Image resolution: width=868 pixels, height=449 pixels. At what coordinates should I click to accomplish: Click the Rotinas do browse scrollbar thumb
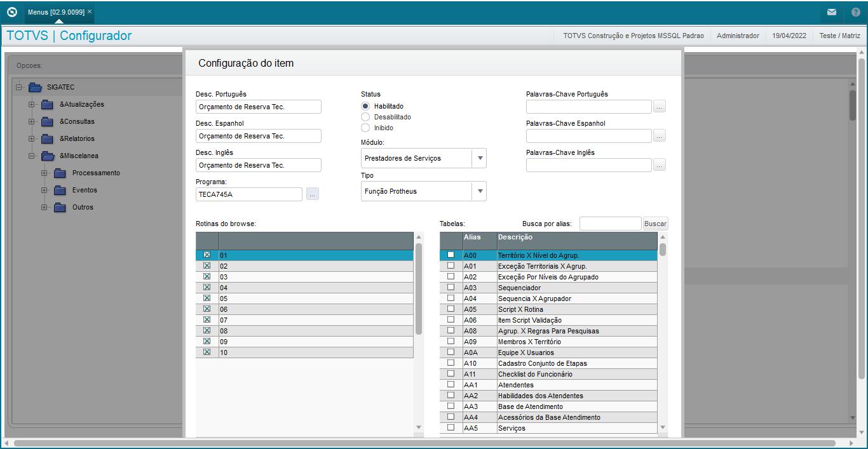click(419, 288)
